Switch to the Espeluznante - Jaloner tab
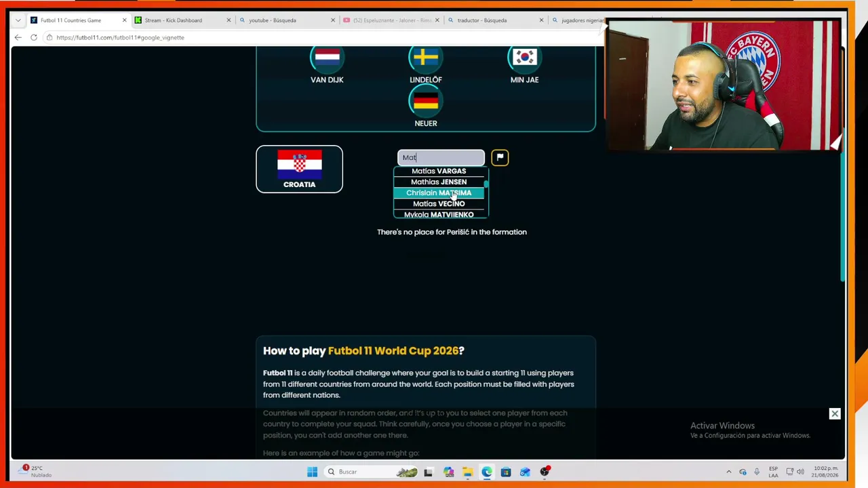This screenshot has height=488, width=868. coord(390,20)
